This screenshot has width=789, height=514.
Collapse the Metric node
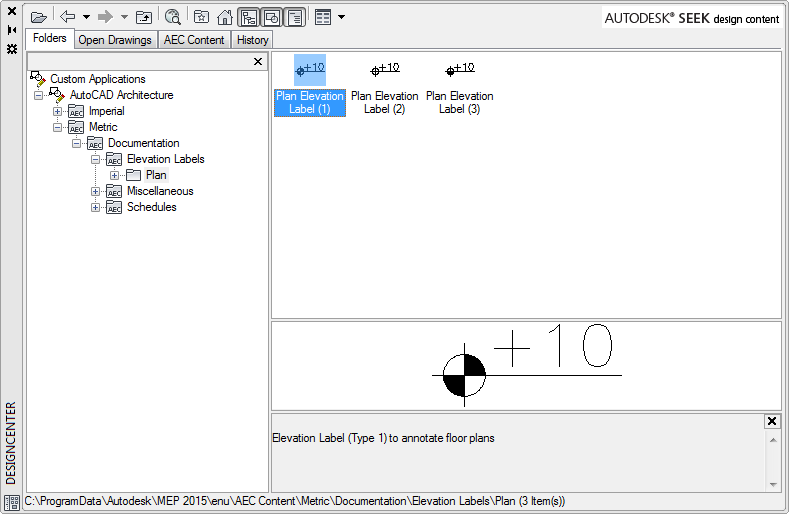57,127
